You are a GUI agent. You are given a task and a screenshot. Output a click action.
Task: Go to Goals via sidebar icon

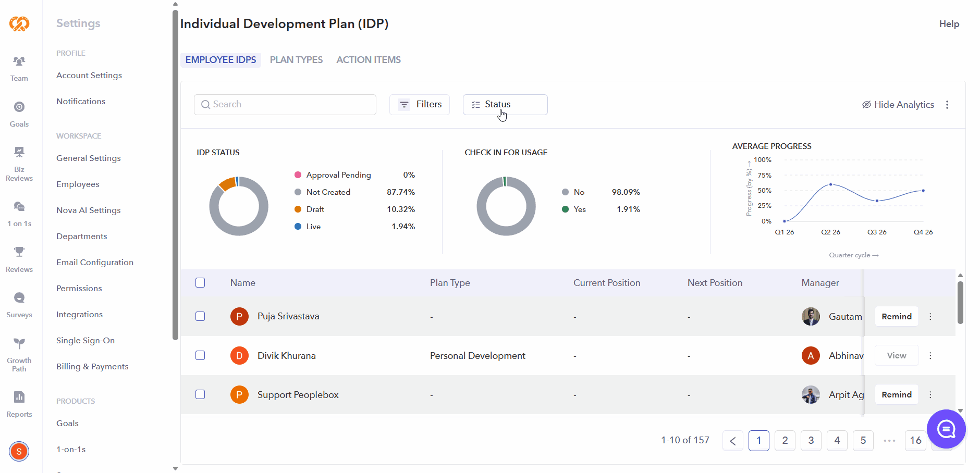tap(19, 114)
